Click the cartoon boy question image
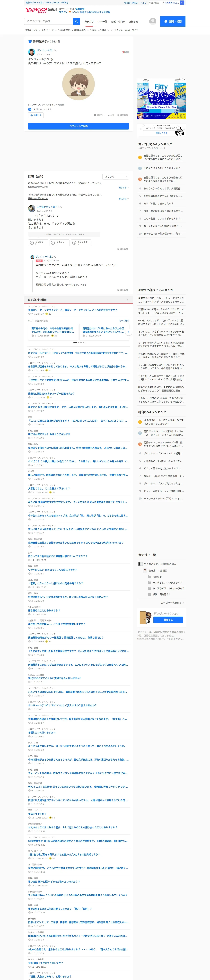 click(79, 84)
